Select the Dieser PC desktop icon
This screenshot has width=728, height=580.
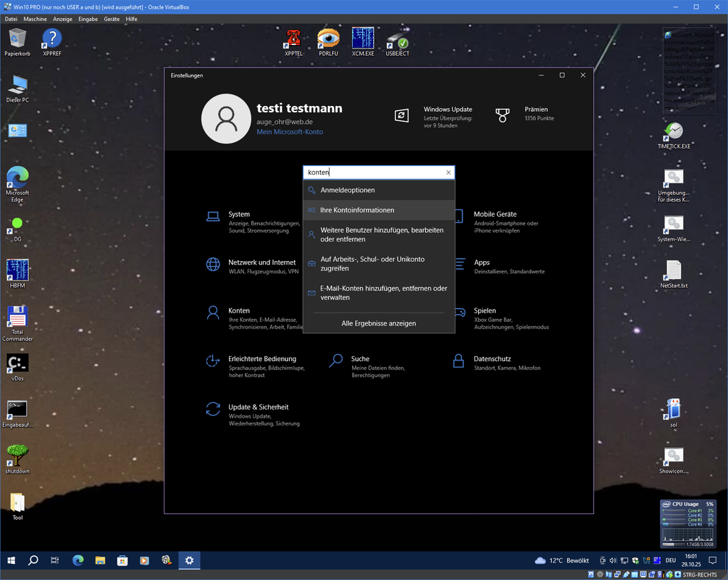[x=17, y=88]
